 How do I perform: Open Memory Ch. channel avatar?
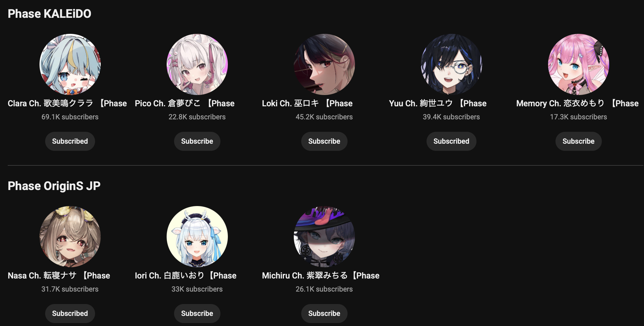coord(579,64)
